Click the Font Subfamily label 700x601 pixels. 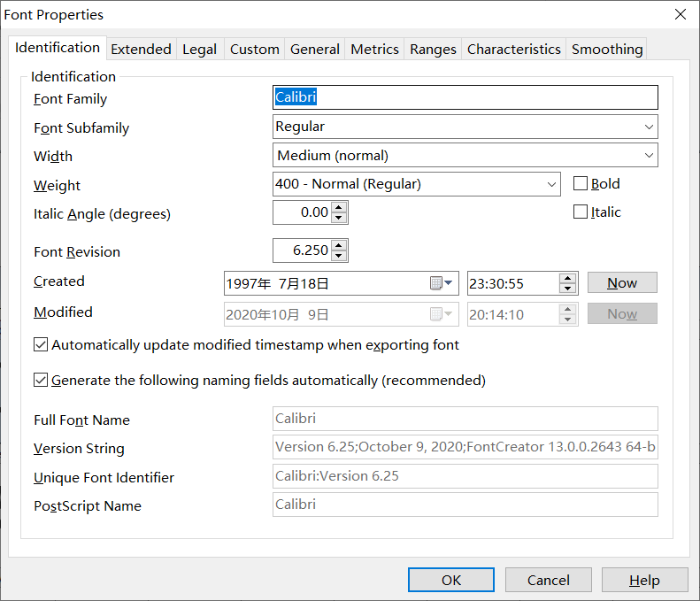(81, 128)
